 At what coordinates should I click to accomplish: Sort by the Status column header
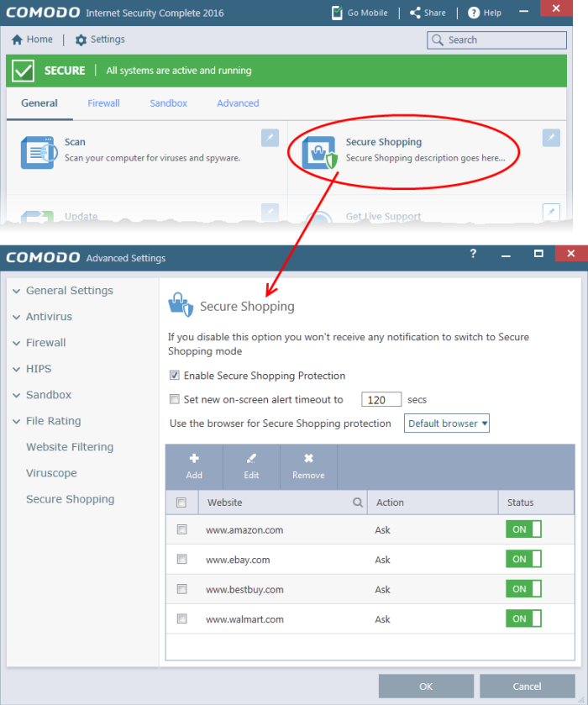(536, 502)
